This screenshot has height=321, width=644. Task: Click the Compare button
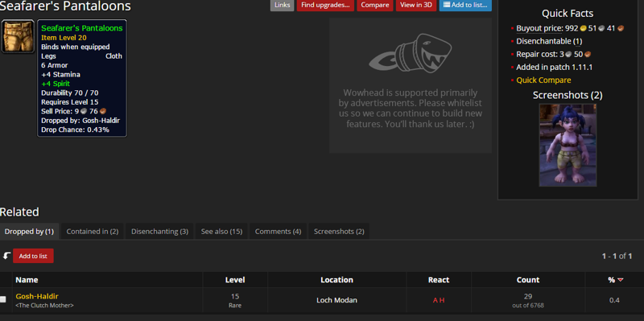375,5
